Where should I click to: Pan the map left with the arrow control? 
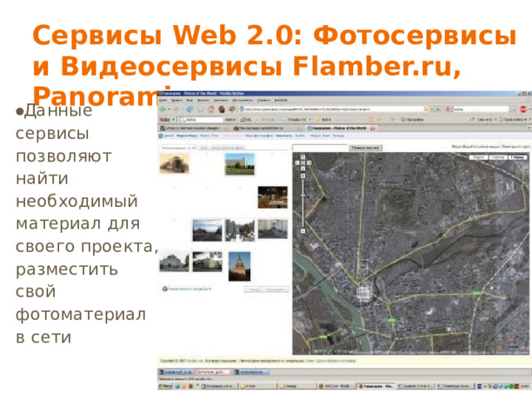tap(298, 163)
